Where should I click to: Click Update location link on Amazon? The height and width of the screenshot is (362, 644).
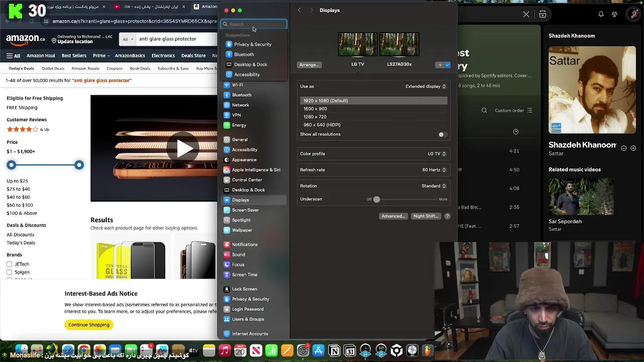(x=75, y=42)
